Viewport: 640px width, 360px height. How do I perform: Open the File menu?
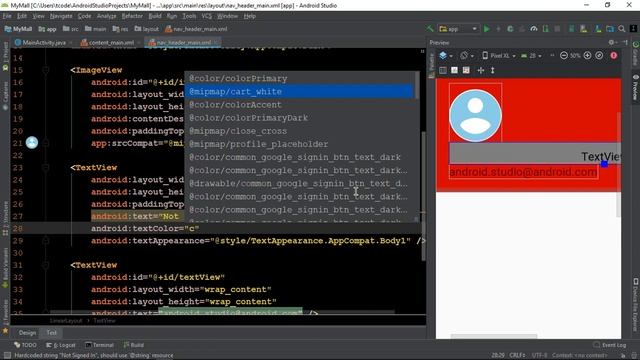pyautogui.click(x=7, y=16)
